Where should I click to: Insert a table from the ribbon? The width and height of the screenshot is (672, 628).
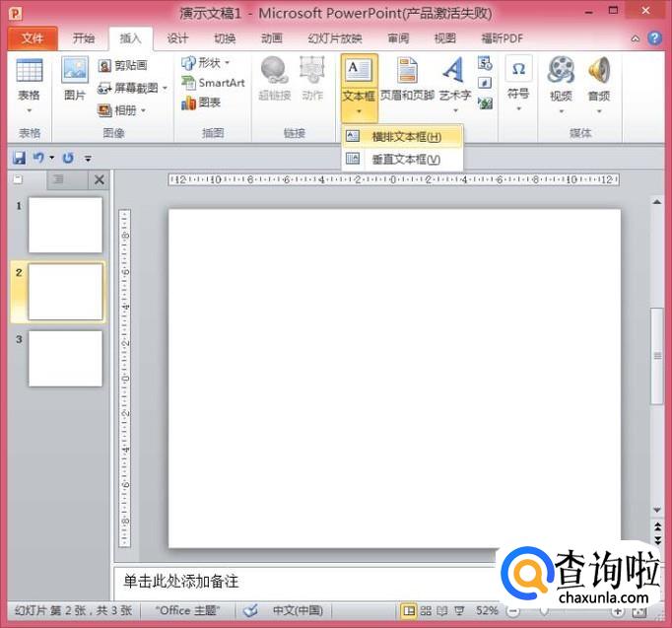point(30,82)
